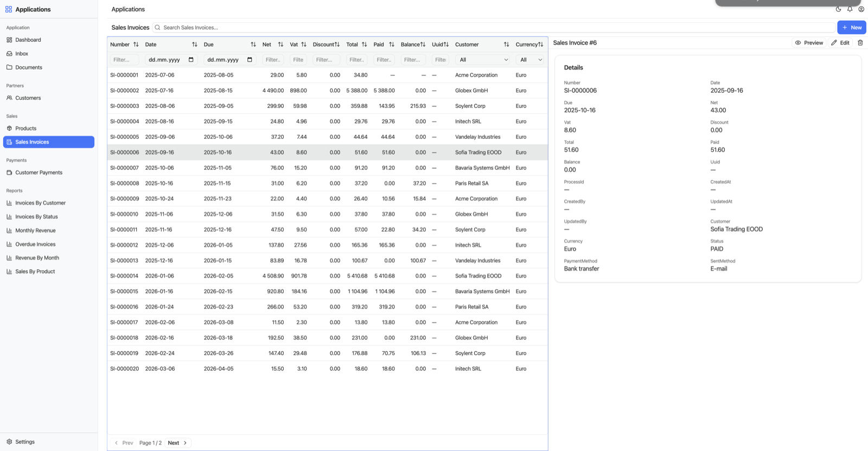Screen dimensions: 868x451
Task: Sort by Total column arrows
Action: coord(365,45)
